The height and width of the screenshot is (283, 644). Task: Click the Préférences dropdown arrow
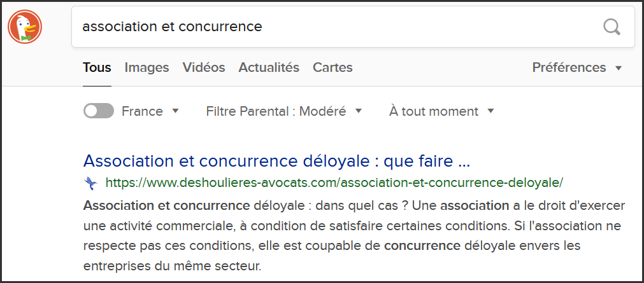point(618,68)
